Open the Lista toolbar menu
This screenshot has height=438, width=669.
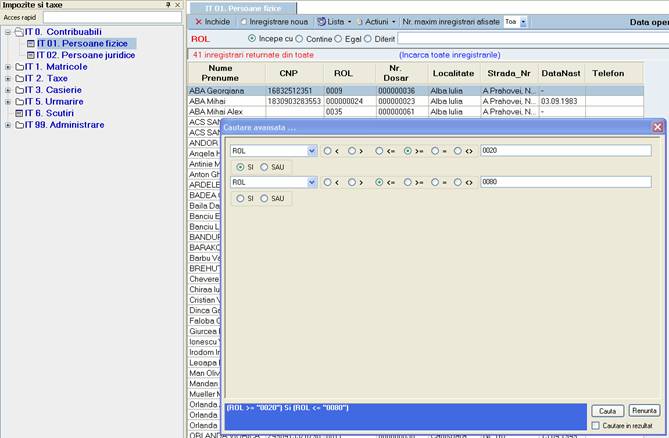tap(336, 21)
